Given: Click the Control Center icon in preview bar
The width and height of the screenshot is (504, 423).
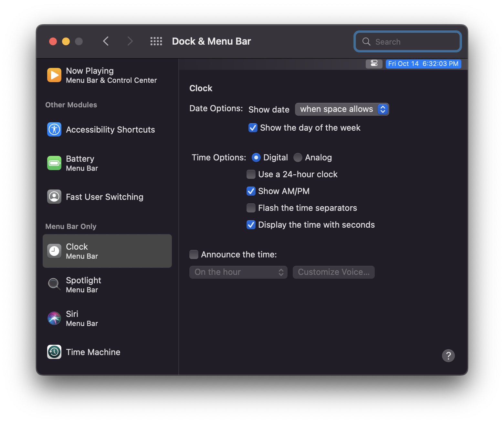Looking at the screenshot, I should 374,64.
